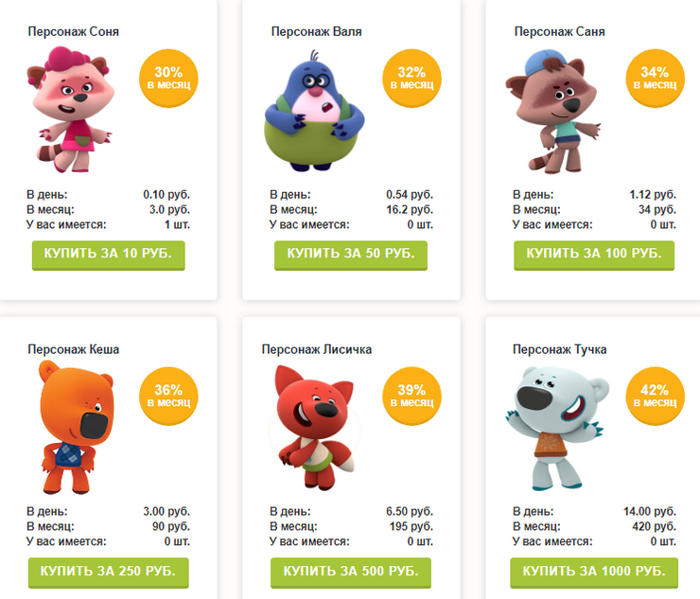This screenshot has width=700, height=599.
Task: Click the 34% в месяц orange badge
Action: [x=656, y=79]
